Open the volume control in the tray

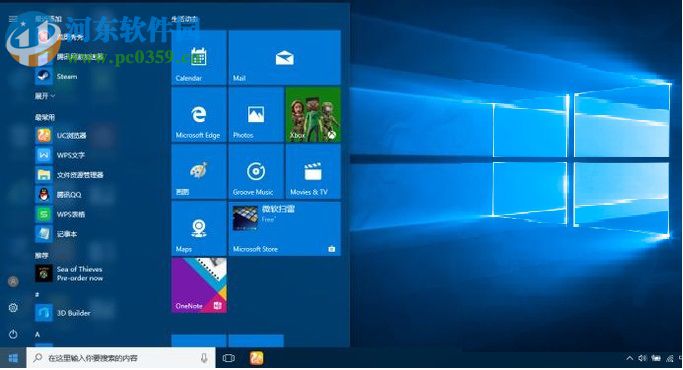[x=642, y=358]
